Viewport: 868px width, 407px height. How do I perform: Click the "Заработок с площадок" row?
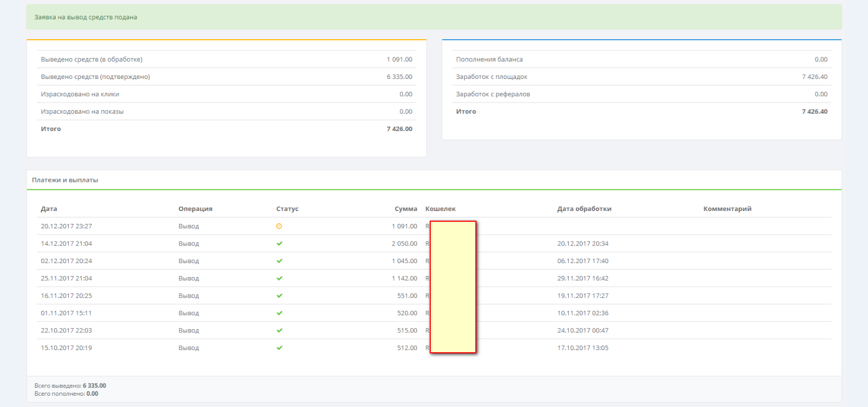pyautogui.click(x=491, y=77)
